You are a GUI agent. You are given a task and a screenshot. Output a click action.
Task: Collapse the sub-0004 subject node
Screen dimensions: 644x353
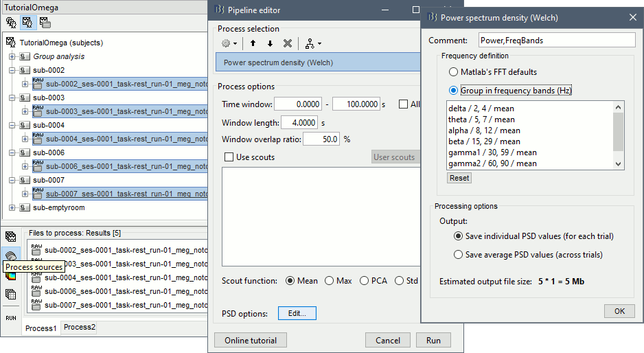click(x=12, y=125)
